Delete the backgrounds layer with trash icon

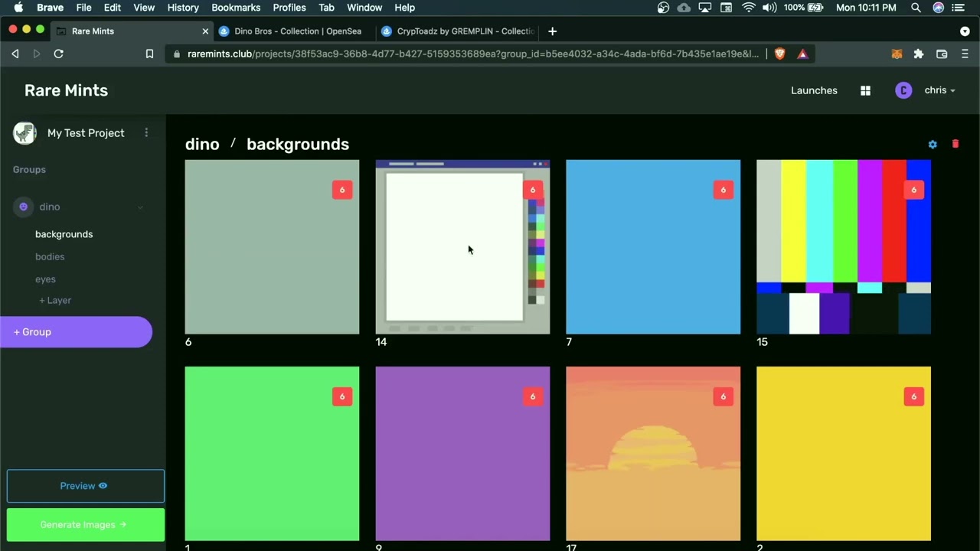click(x=955, y=144)
